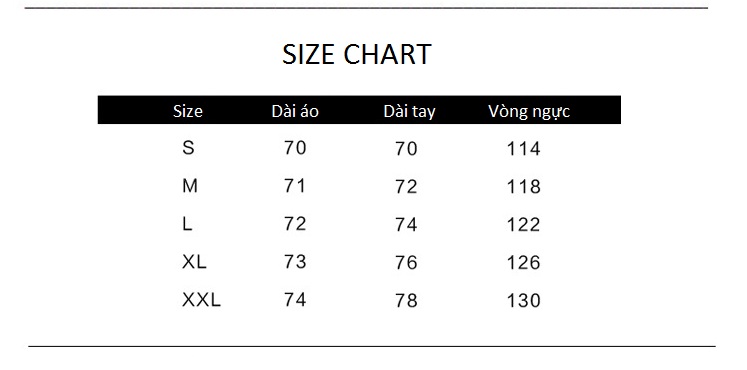
Task: Select chest value 118 for size M
Action: pos(524,187)
